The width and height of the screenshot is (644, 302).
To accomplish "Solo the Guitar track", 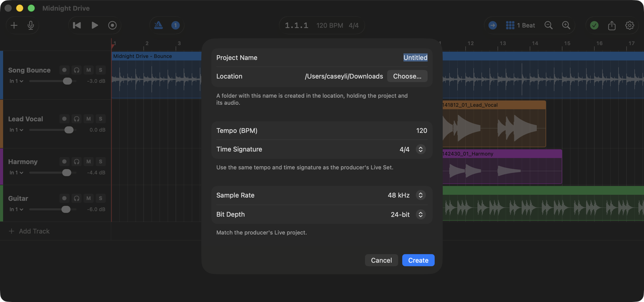I will click(101, 198).
